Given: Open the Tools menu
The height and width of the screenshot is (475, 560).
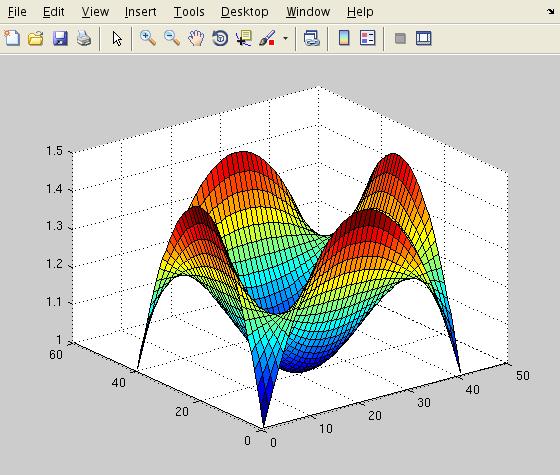Looking at the screenshot, I should coord(189,12).
